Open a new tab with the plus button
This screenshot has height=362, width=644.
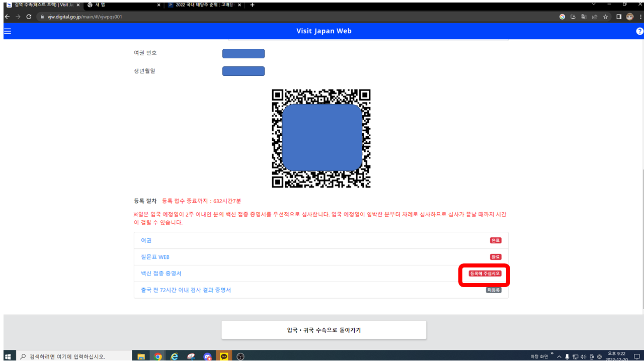point(253,5)
